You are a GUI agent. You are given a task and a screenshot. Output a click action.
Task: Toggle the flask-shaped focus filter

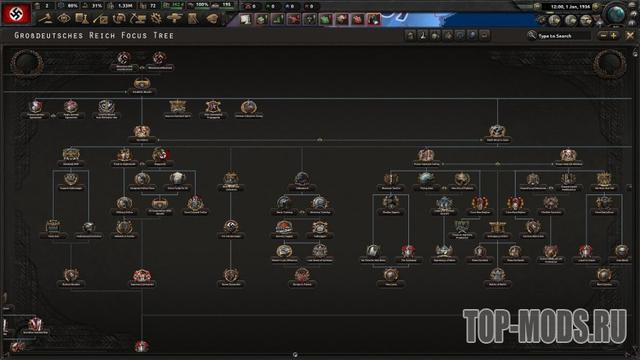(x=423, y=36)
